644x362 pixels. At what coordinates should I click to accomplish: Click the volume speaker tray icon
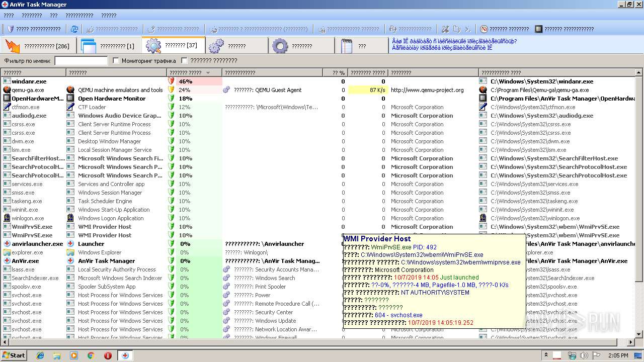pos(584,355)
